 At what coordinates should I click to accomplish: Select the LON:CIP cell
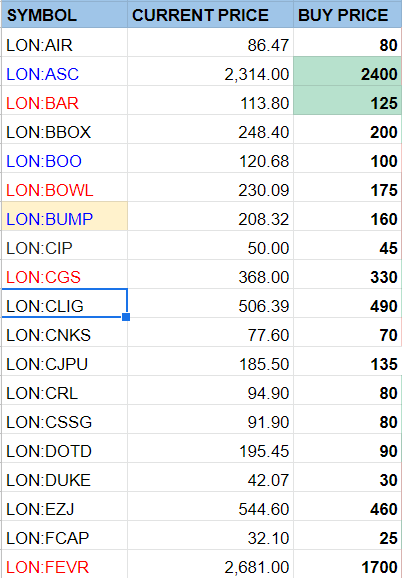[x=64, y=246]
